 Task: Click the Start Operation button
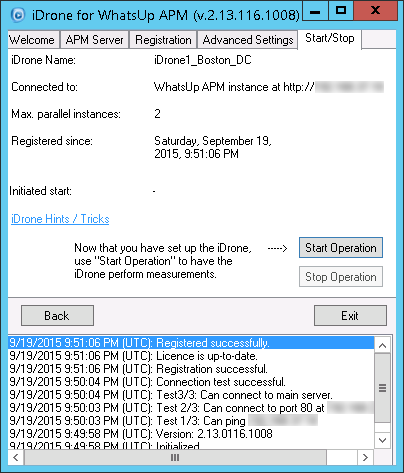[341, 248]
